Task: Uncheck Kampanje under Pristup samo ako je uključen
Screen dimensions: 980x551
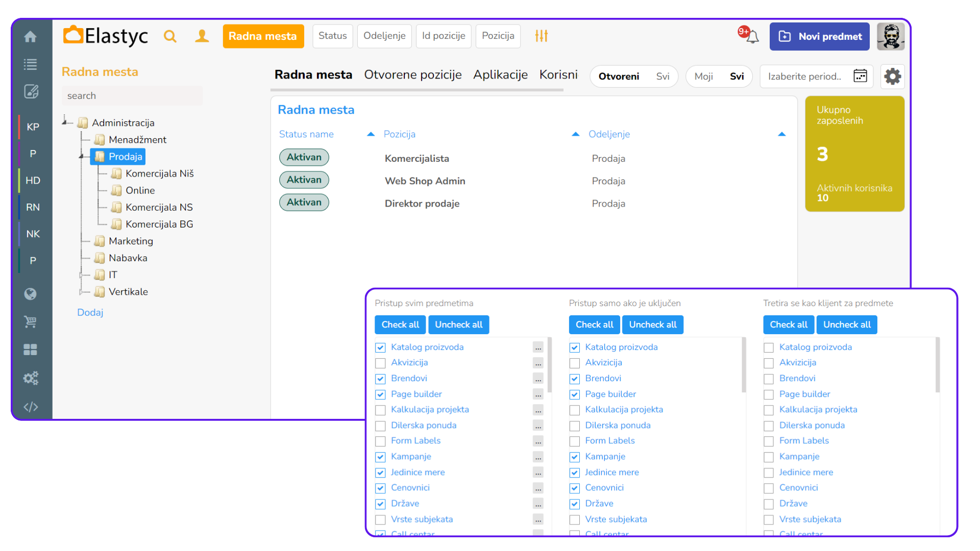Action: coord(575,457)
